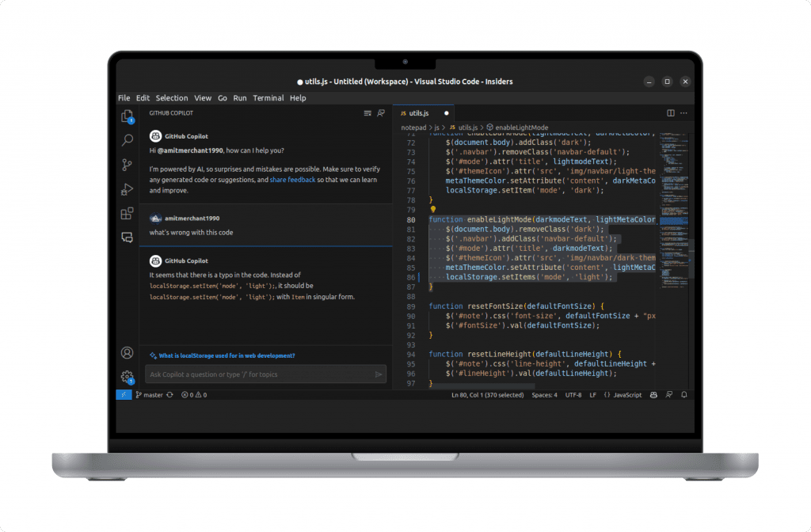Open the More Actions ellipsis in the editor
This screenshot has height=532, width=811.
(x=684, y=112)
